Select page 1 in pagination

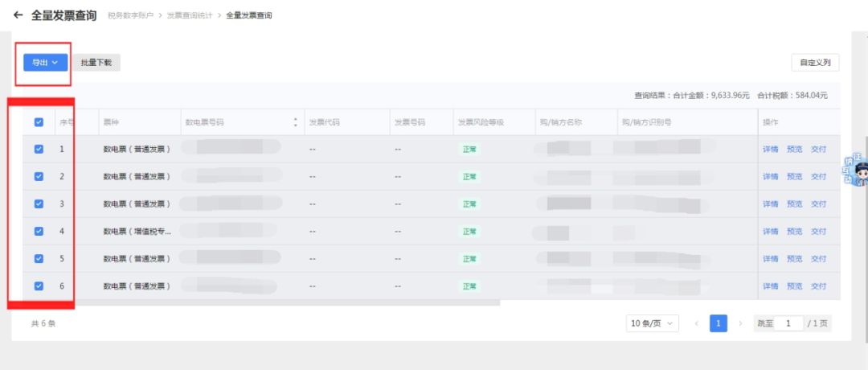coord(718,323)
